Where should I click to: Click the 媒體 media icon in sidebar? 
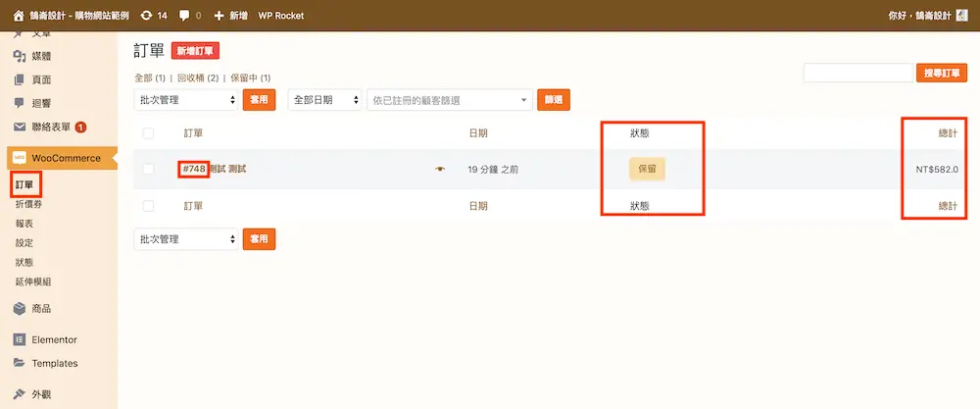click(20, 56)
